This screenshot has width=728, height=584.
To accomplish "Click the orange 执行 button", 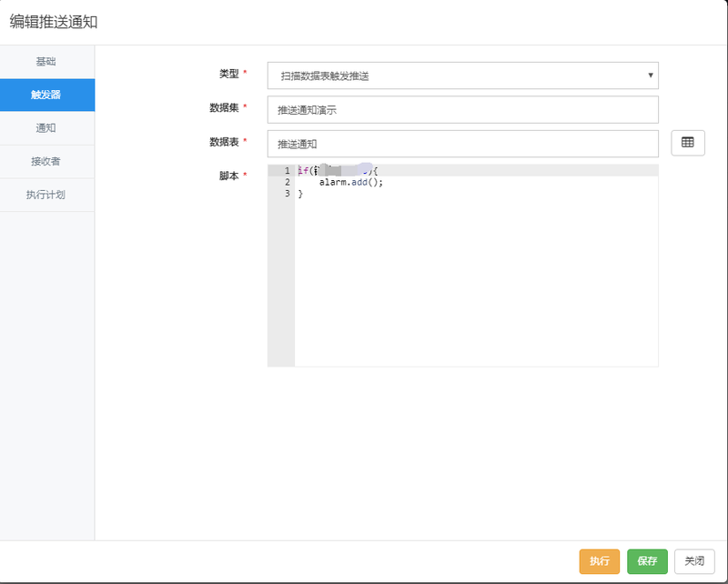I will tap(599, 561).
